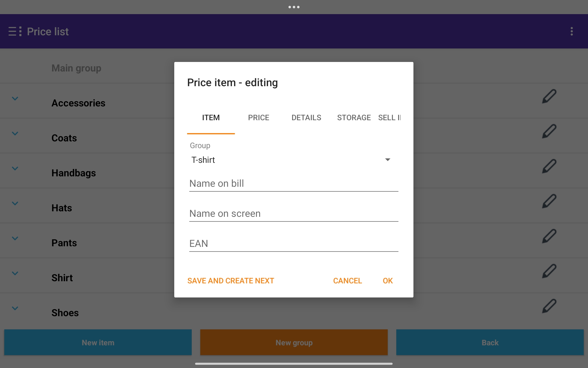The image size is (588, 368).
Task: Switch to the DETAILS tab
Action: click(306, 118)
